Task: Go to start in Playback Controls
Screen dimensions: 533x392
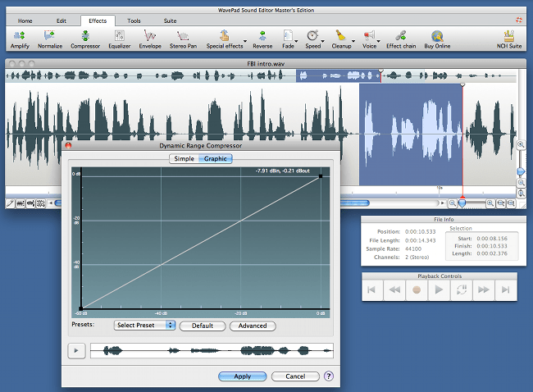Action: click(x=372, y=289)
